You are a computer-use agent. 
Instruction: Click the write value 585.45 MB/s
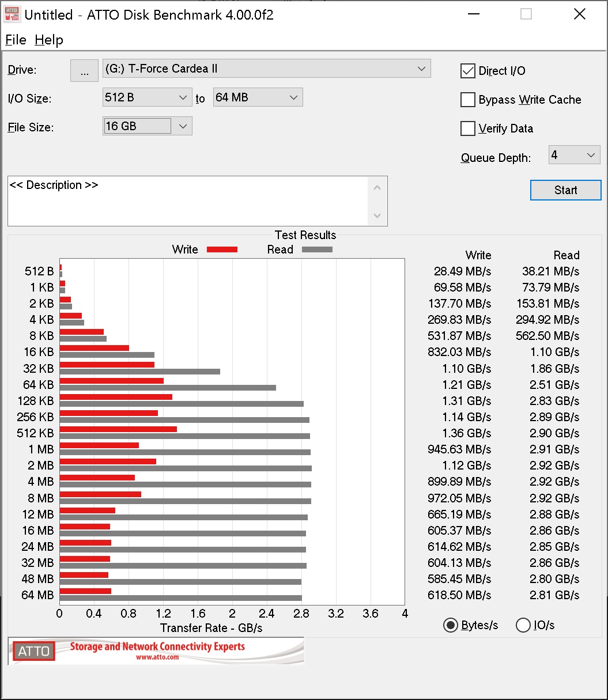coord(459,578)
